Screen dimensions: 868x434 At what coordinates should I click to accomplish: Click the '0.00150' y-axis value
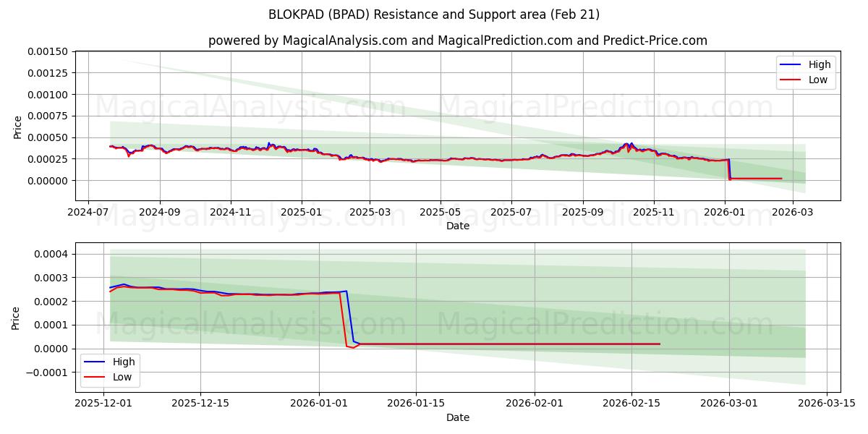[x=48, y=52]
